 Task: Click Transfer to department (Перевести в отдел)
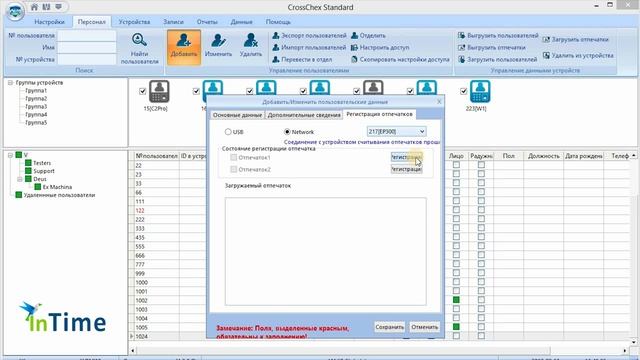click(302, 60)
